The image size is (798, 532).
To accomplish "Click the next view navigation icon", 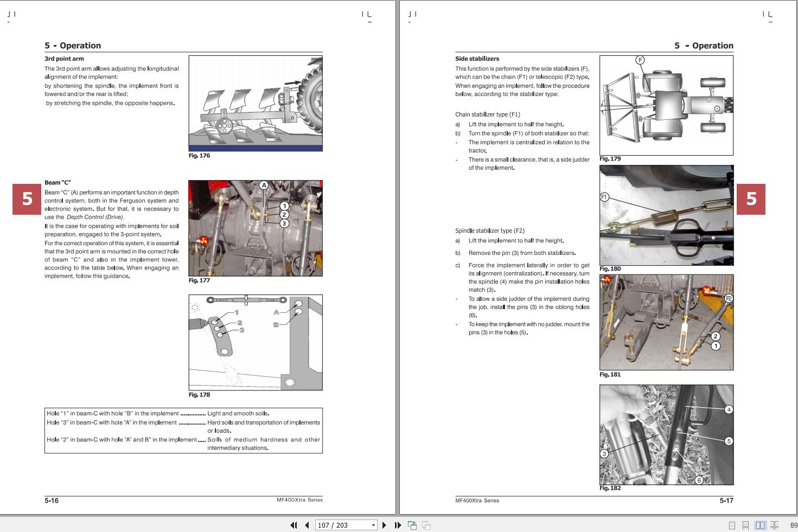I will click(426, 525).
